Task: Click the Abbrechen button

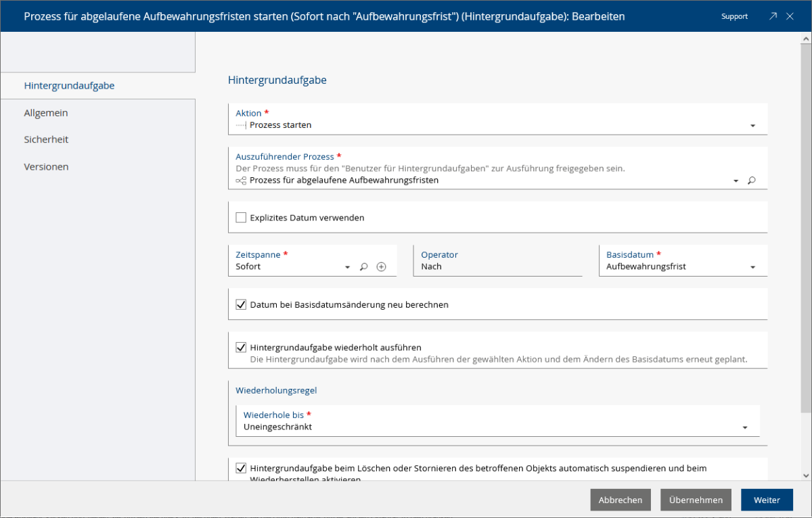Action: click(621, 500)
